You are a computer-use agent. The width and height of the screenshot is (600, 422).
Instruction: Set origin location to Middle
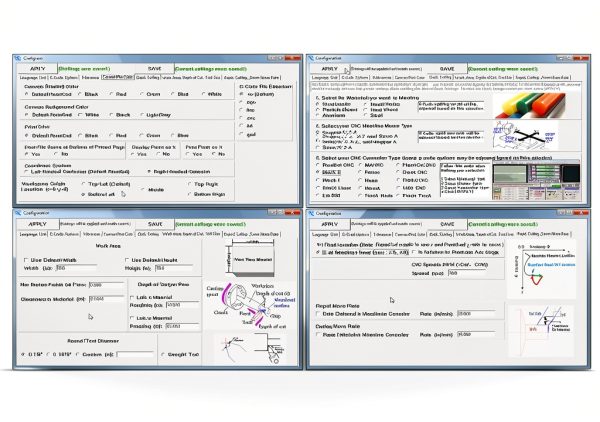click(153, 190)
